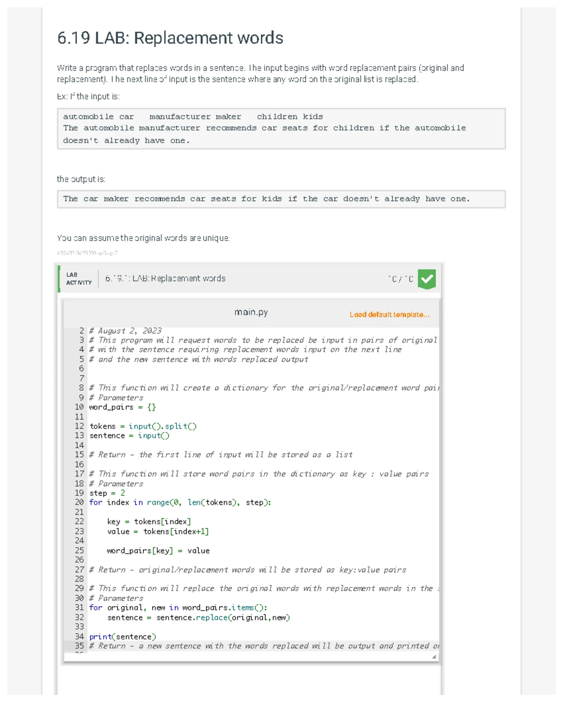
Task: Click the word_pairs[key] = value line
Action: (x=158, y=550)
